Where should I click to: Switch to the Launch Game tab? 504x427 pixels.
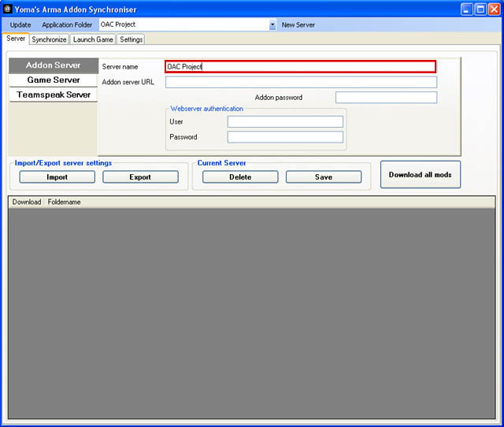(93, 39)
